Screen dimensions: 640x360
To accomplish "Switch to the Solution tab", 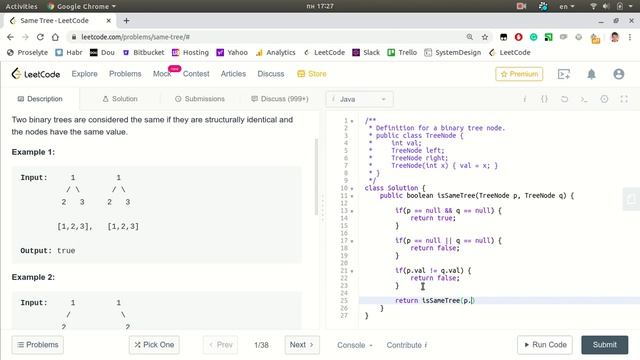I will (x=120, y=99).
